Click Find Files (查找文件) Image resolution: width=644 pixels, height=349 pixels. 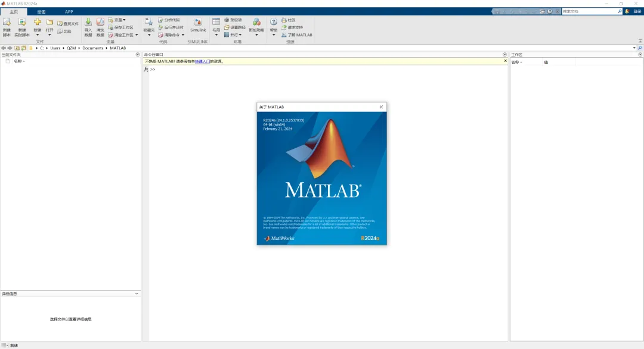(68, 24)
